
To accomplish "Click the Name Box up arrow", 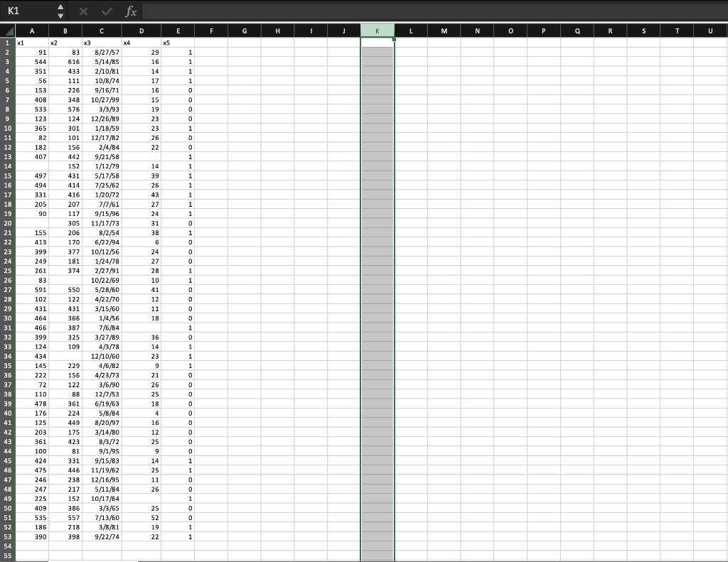I will (x=61, y=7).
